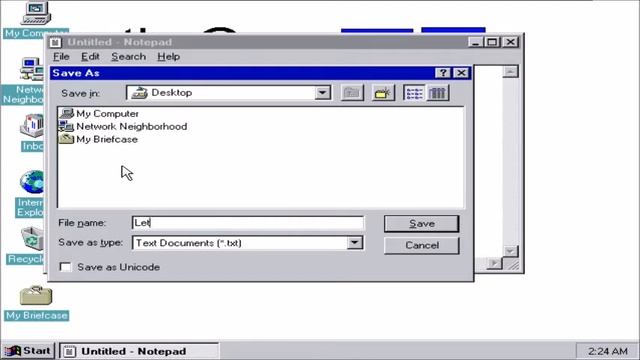Open the Help menu in Notepad

(x=169, y=56)
